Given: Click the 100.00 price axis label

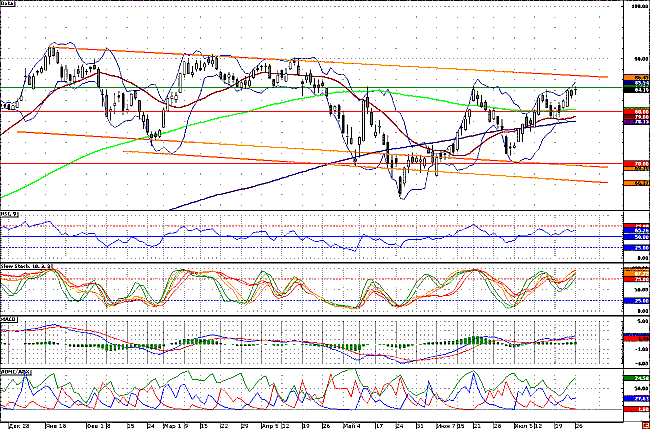Looking at the screenshot, I should point(635,7).
